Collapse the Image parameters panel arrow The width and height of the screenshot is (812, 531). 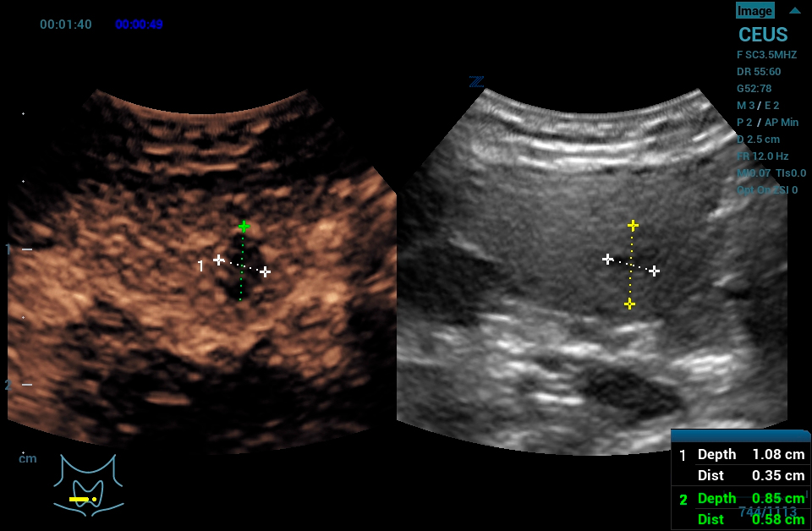pos(794,11)
